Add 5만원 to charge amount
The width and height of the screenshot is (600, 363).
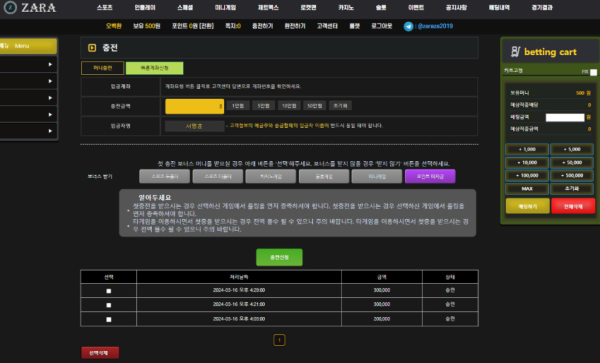(x=263, y=106)
